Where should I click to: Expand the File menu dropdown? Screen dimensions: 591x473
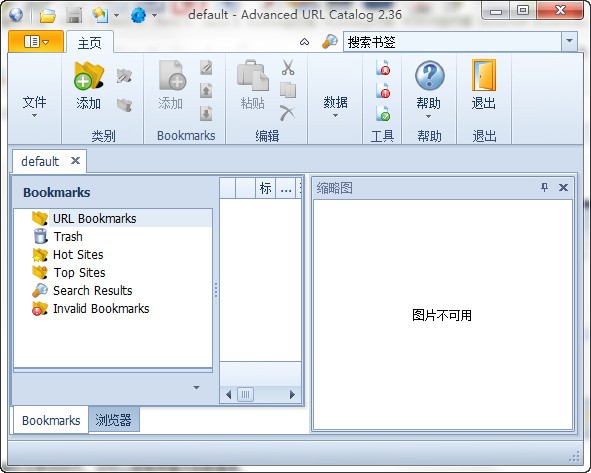[x=34, y=106]
